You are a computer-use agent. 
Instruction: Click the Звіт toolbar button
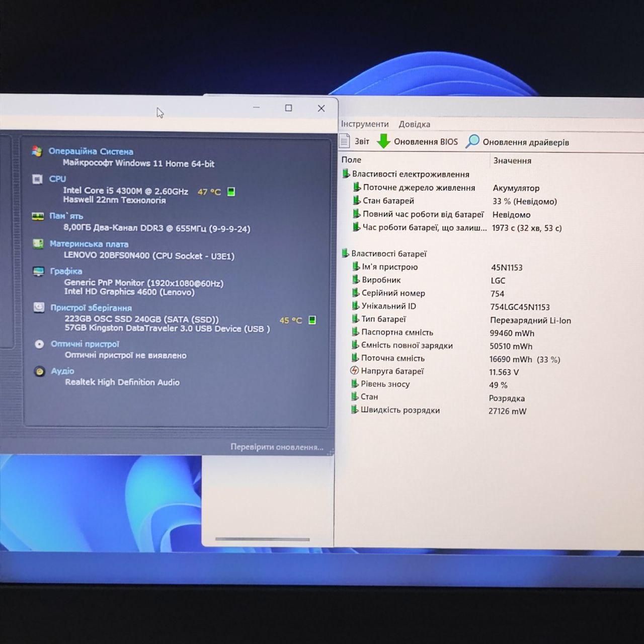355,141
